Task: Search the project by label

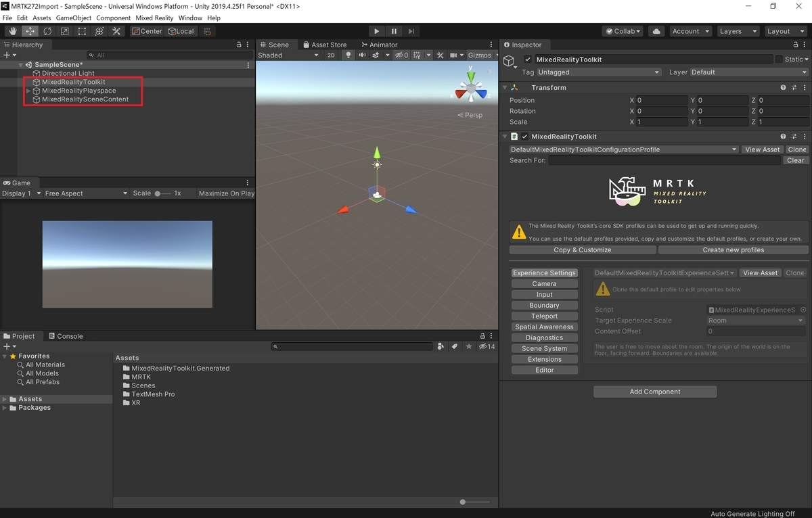Action: [455, 346]
